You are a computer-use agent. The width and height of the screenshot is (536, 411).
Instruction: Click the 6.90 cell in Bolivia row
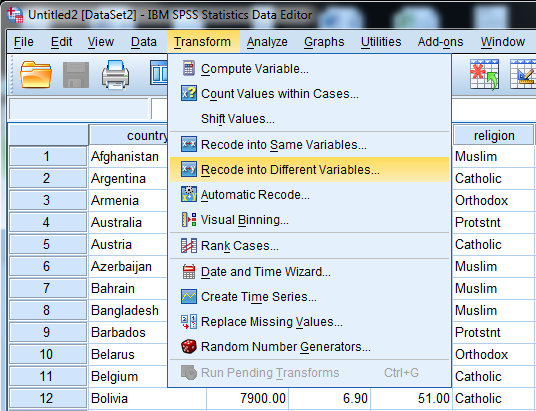tap(330, 398)
